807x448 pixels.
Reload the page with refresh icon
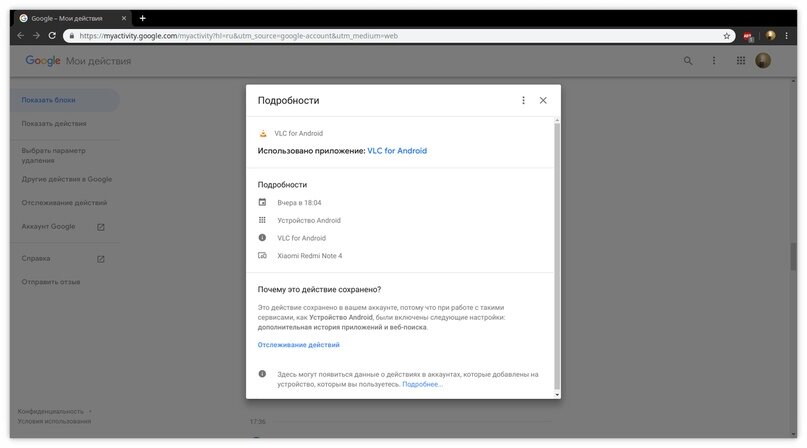coord(52,36)
